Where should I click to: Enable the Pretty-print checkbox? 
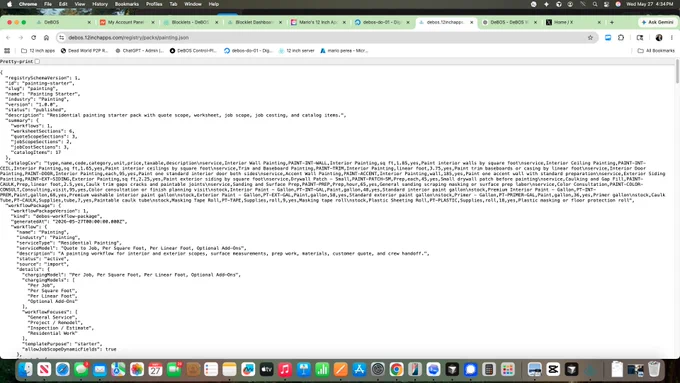pos(37,62)
